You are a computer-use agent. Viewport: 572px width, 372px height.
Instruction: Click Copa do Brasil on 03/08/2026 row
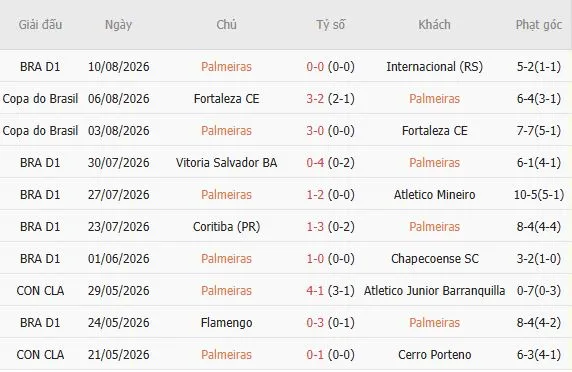point(40,131)
